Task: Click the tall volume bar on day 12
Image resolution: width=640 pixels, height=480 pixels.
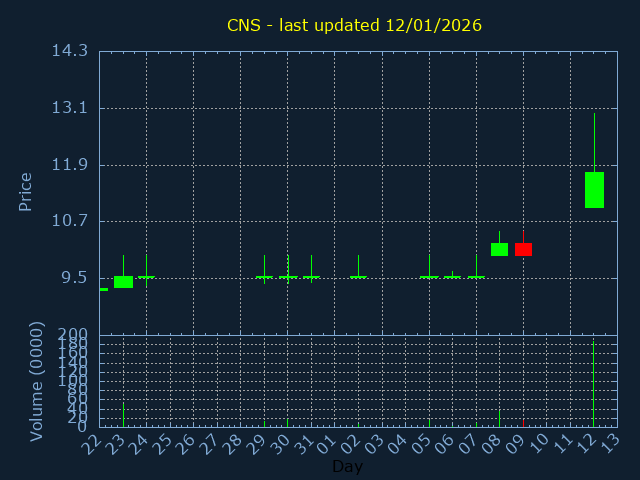Action: (594, 385)
